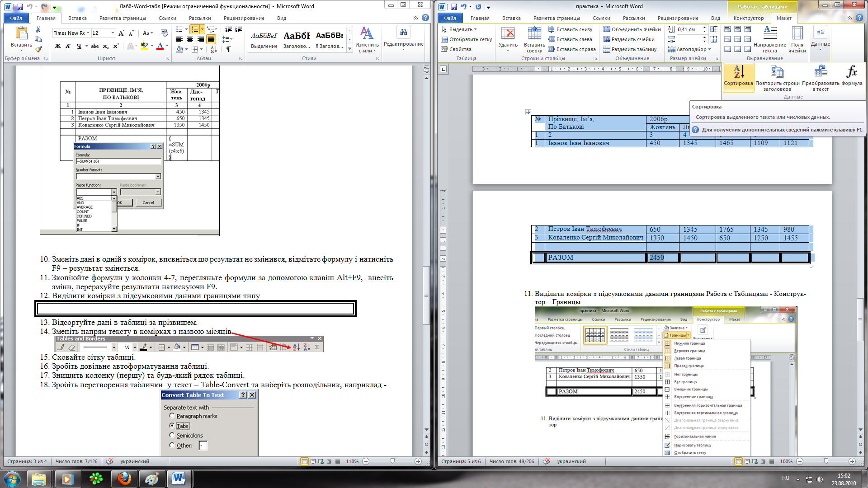Toggle украинский language indicator in right Word
Image resolution: width=868 pixels, height=488 pixels.
click(x=571, y=461)
